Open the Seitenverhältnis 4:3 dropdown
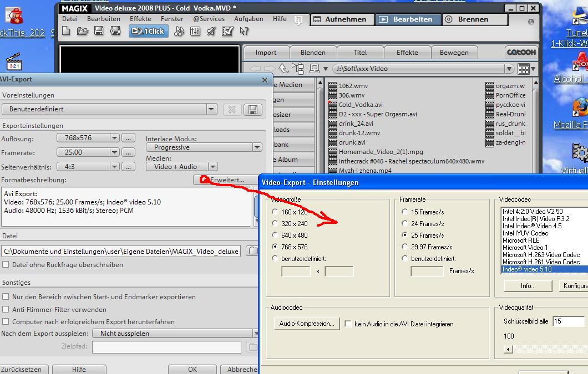The width and height of the screenshot is (588, 374). (114, 167)
